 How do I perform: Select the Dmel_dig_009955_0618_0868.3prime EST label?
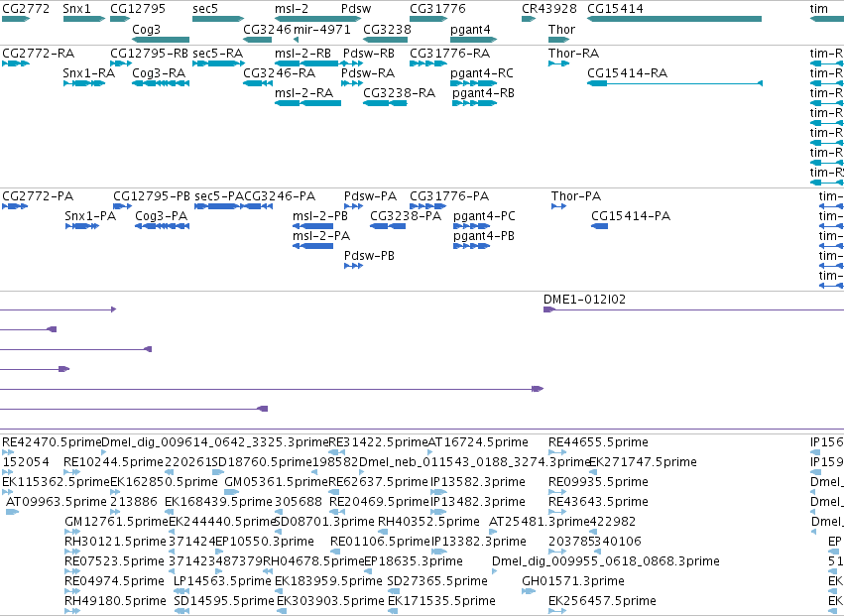coord(606,561)
